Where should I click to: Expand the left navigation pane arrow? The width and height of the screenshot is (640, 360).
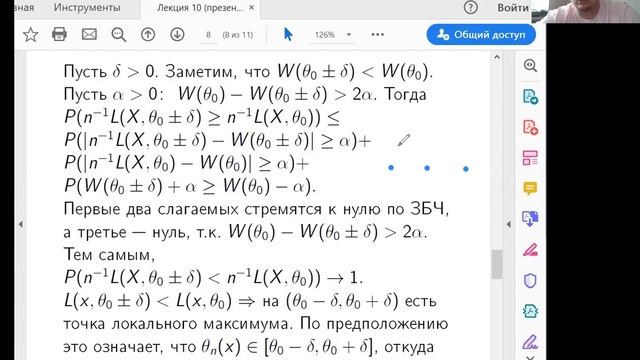pos(20,224)
